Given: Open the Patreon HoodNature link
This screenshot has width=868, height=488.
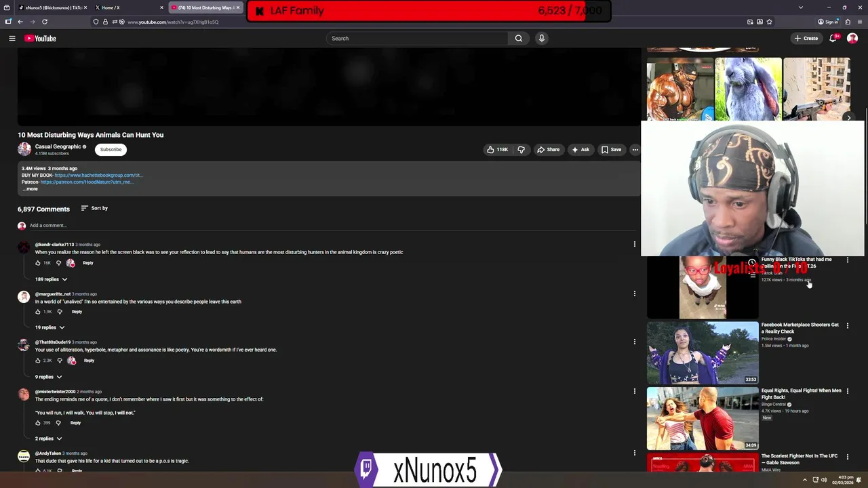Looking at the screenshot, I should tap(87, 182).
